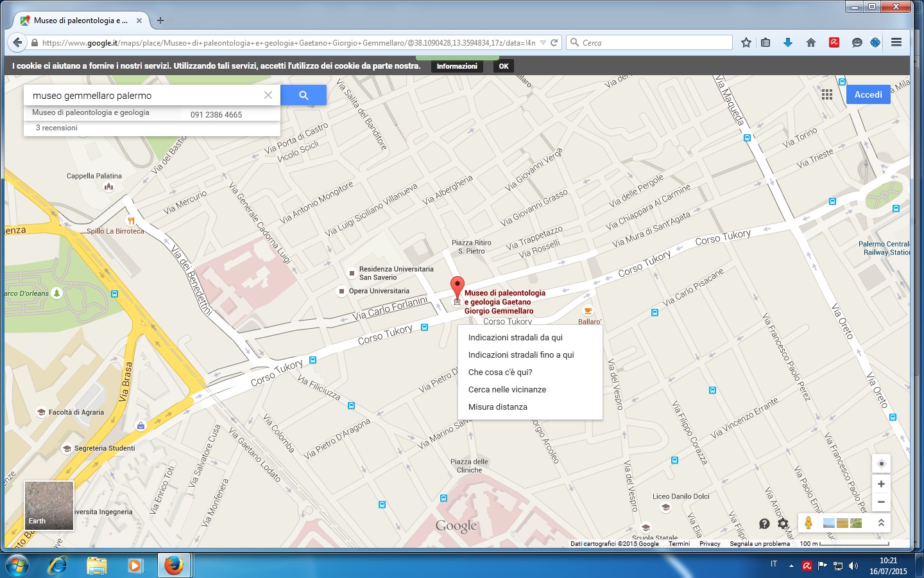Open Windows Explorer from the taskbar
The height and width of the screenshot is (578, 924).
[x=96, y=565]
